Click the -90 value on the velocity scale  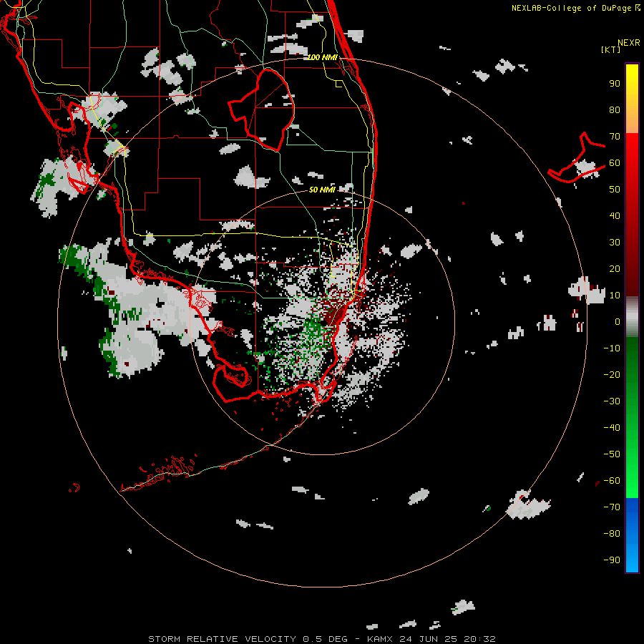(x=612, y=560)
